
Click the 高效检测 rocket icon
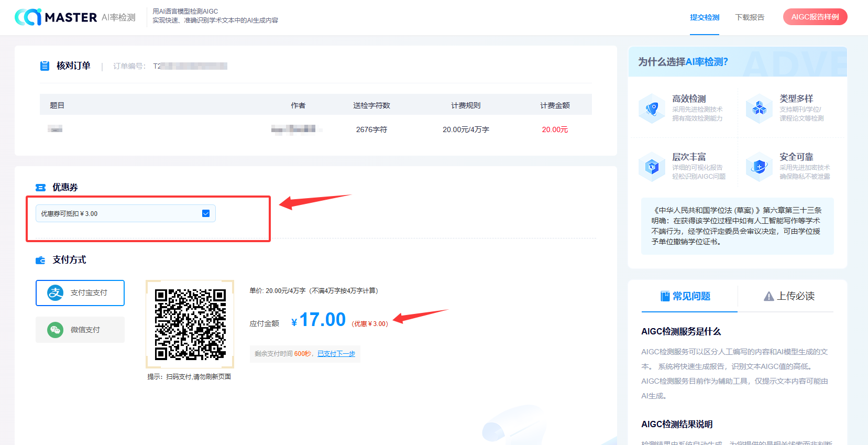(652, 108)
